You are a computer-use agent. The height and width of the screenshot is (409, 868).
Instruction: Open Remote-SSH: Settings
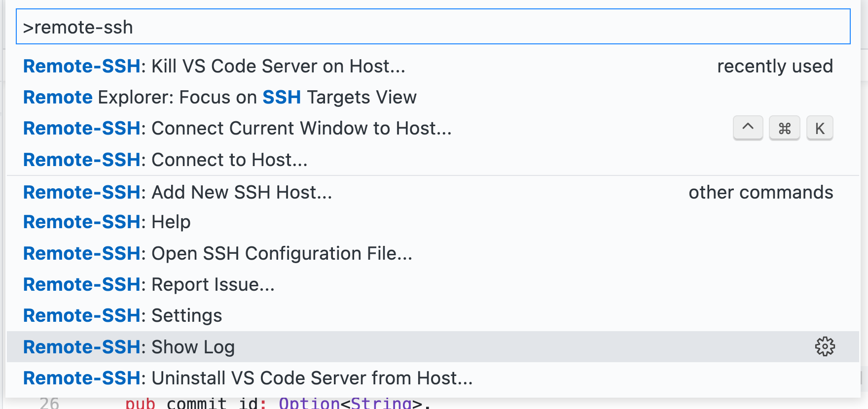pyautogui.click(x=433, y=315)
